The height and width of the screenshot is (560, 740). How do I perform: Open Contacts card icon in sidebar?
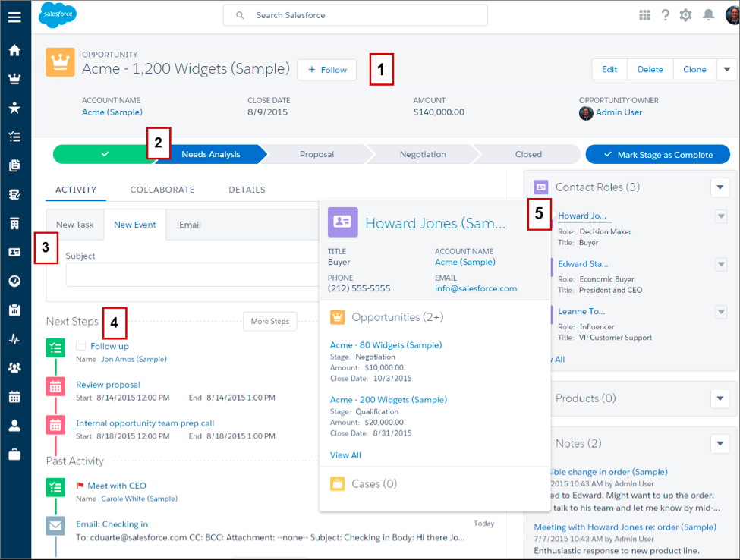[14, 253]
